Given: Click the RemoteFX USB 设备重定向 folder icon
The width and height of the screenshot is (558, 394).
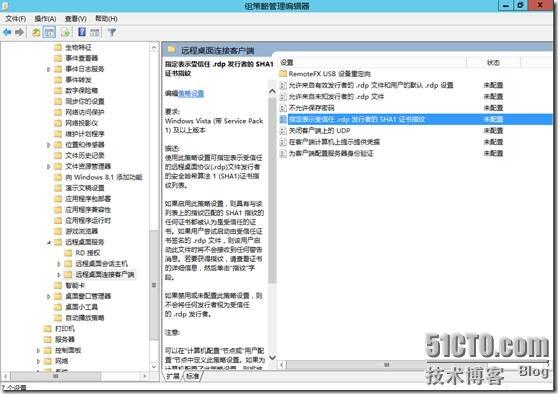Looking at the screenshot, I should (283, 74).
